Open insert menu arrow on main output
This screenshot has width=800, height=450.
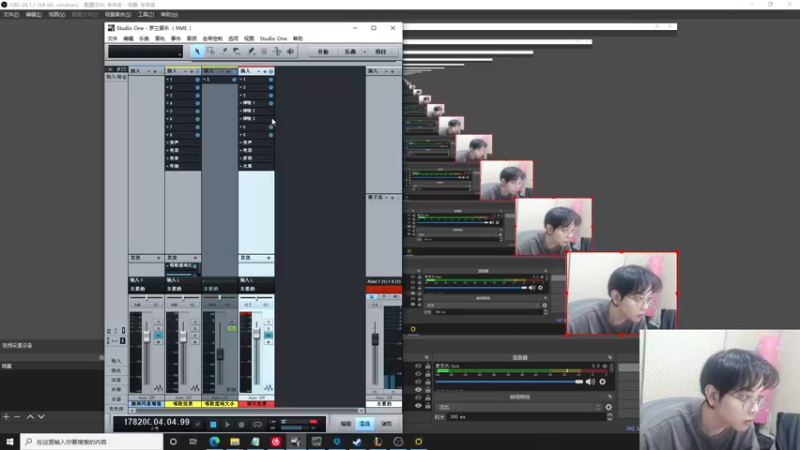tap(386, 71)
